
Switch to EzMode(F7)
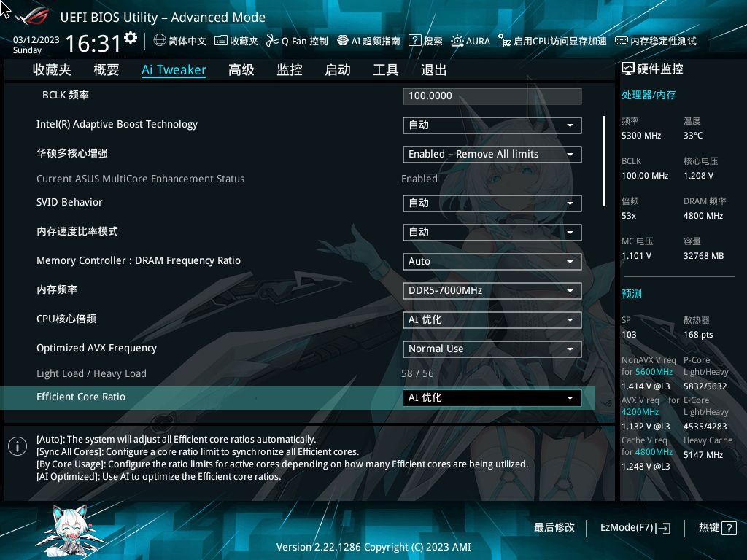tap(634, 527)
